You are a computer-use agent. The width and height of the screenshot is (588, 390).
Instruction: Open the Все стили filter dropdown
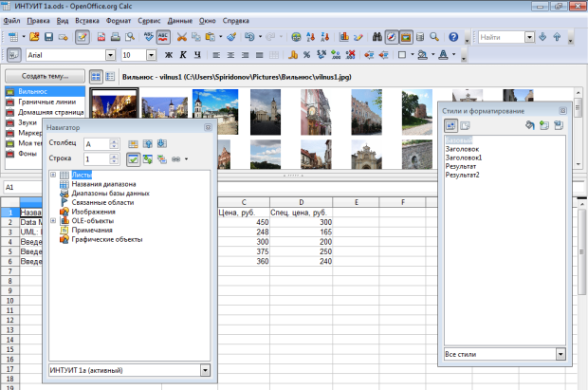(x=560, y=354)
